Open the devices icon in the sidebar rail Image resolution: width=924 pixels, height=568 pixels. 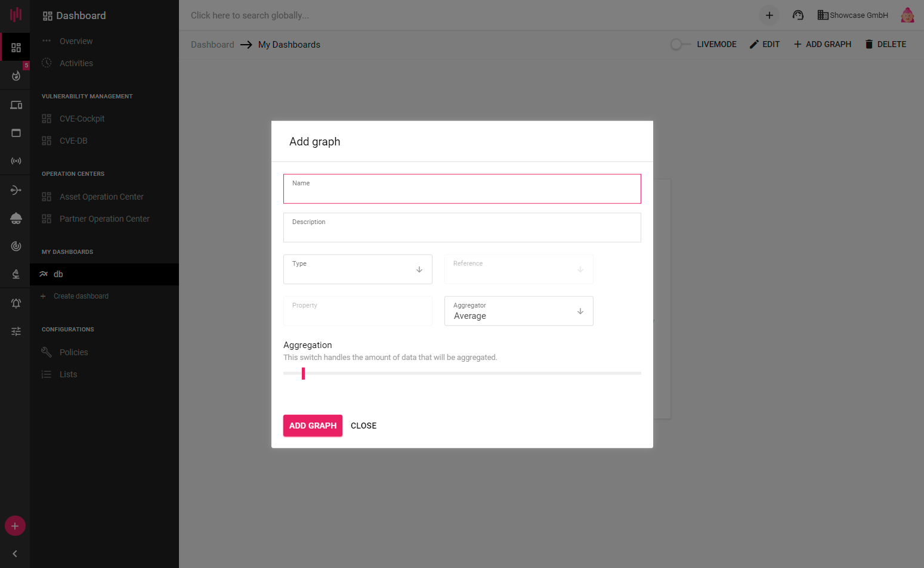pyautogui.click(x=16, y=105)
